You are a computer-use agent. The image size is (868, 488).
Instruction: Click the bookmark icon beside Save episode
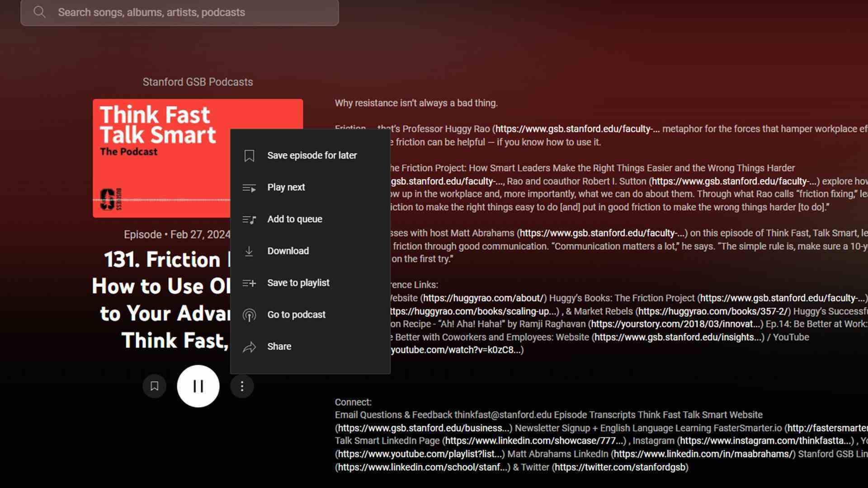tap(249, 156)
